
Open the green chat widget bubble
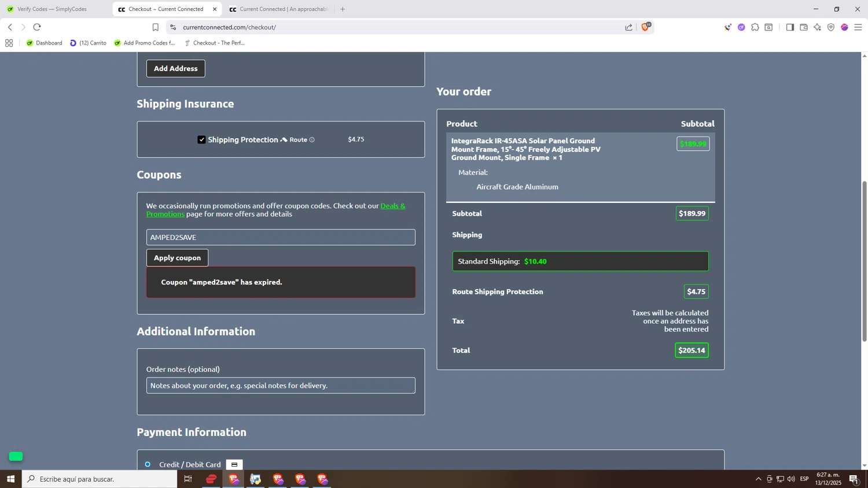(16, 456)
